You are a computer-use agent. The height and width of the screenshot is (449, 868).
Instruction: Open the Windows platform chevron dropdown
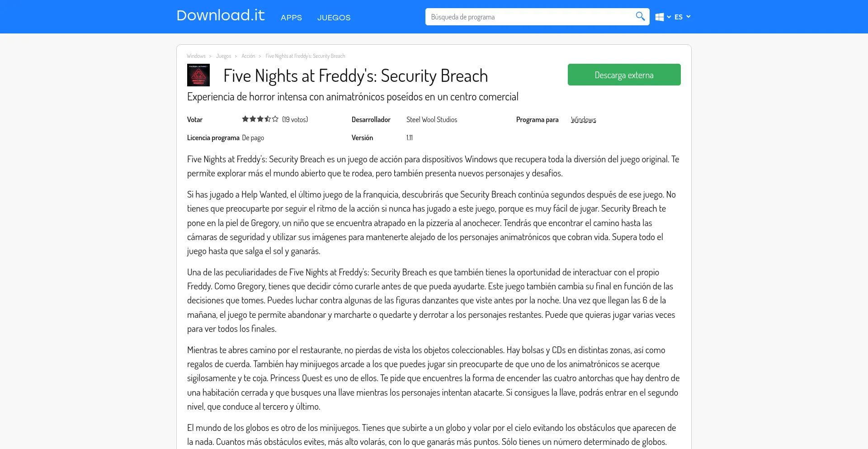click(x=669, y=17)
